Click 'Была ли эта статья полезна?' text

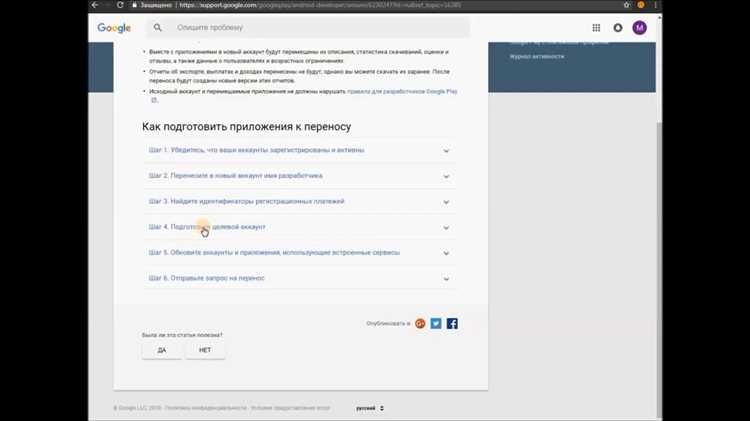click(182, 335)
